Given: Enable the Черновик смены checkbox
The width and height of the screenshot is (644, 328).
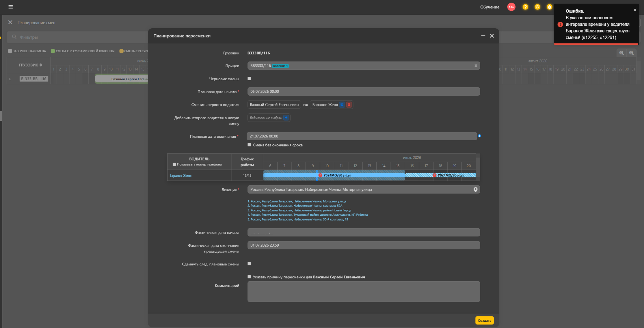Looking at the screenshot, I should click(249, 79).
